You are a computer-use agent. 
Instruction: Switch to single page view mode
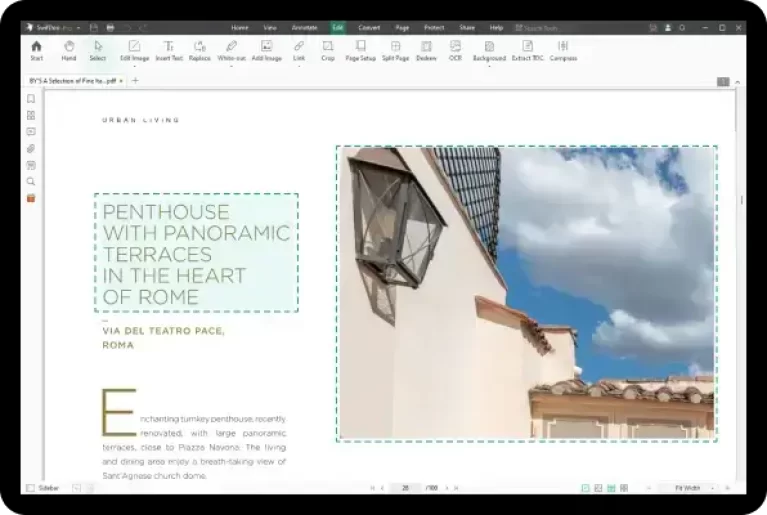586,488
